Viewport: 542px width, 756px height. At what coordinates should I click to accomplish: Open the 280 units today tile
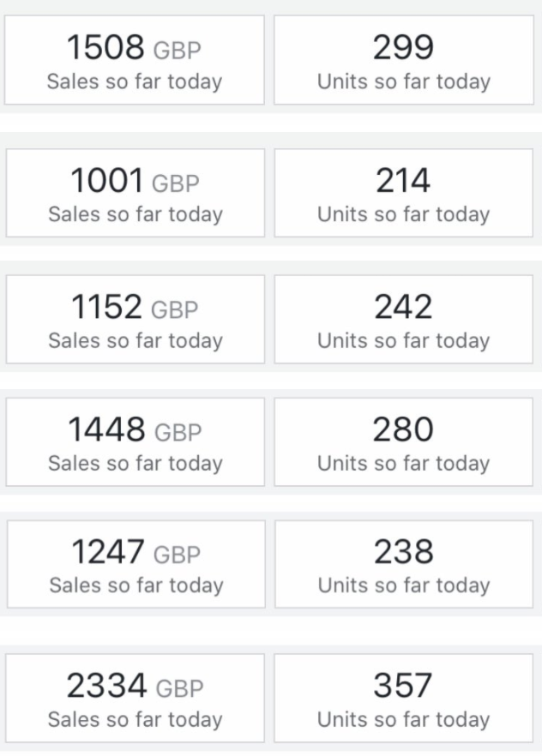coord(404,441)
